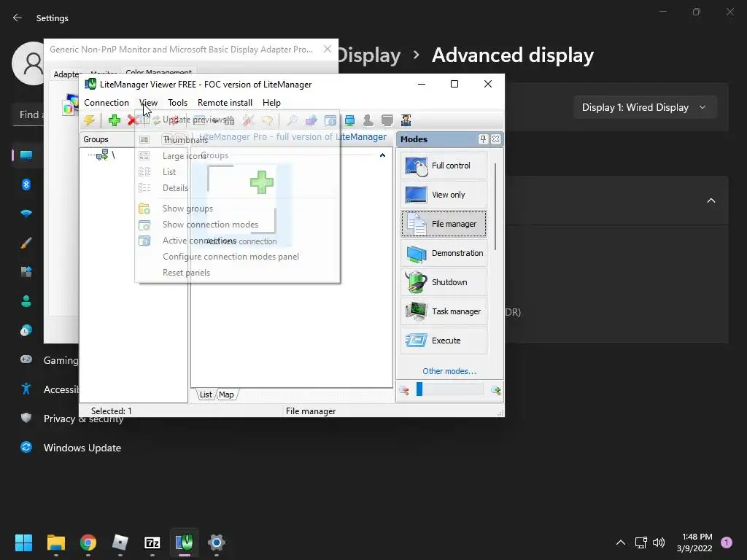The image size is (747, 560).
Task: Open the View menu
Action: [x=148, y=103]
